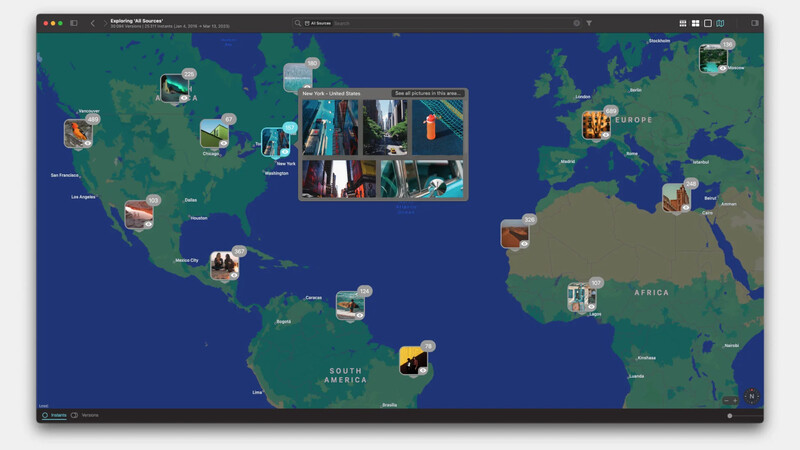Click the EUROPE continent label

634,120
